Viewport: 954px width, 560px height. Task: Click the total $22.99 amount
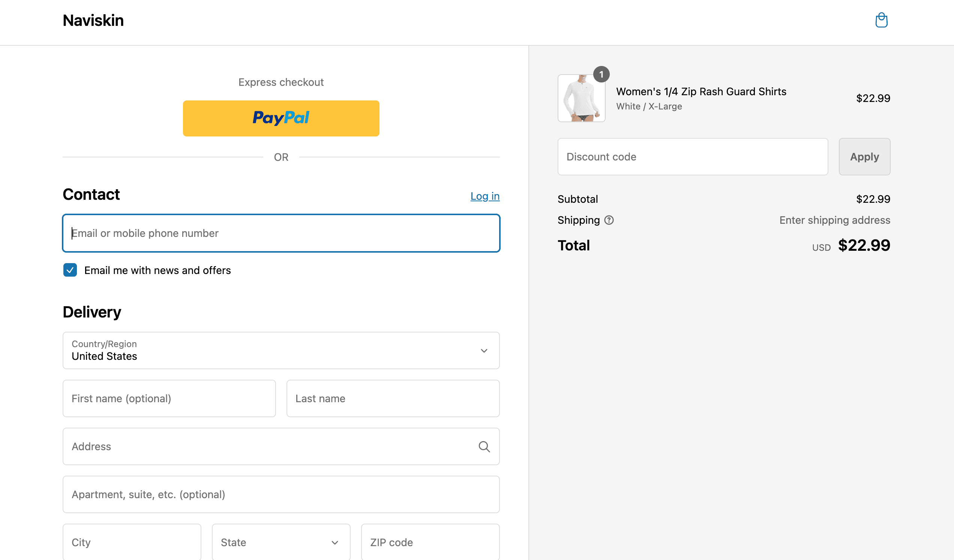coord(864,245)
